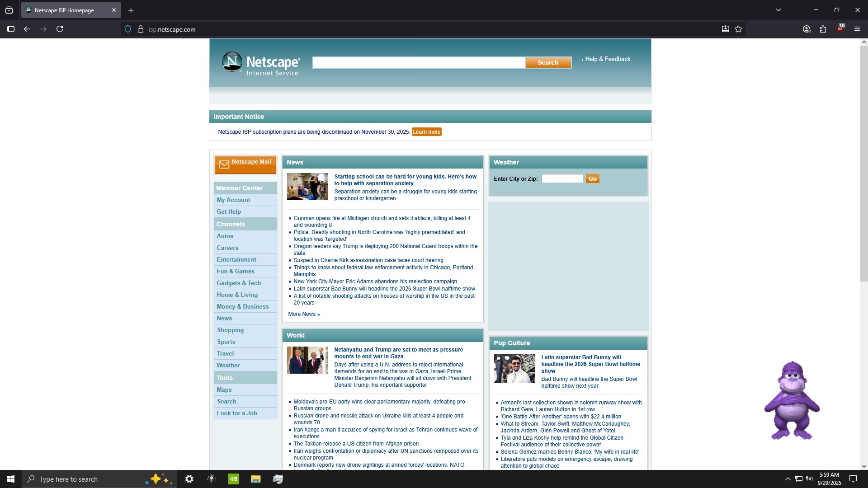Click the padlock site info icon
This screenshot has width=868, height=488.
[x=141, y=29]
